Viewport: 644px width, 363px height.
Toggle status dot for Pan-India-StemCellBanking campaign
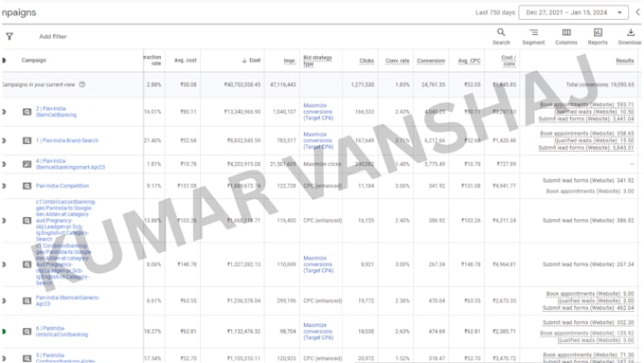(4, 112)
